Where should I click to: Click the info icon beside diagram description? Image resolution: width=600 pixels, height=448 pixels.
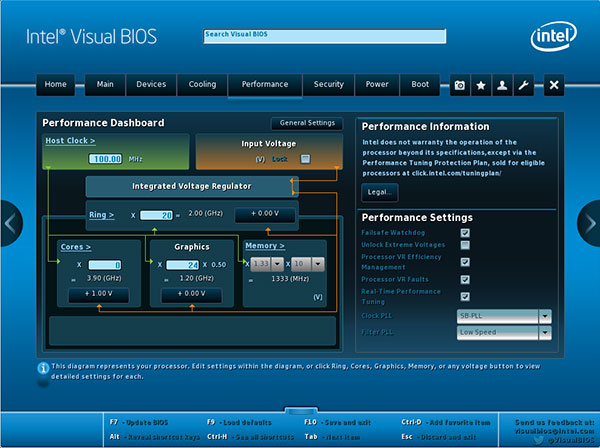pyautogui.click(x=43, y=368)
